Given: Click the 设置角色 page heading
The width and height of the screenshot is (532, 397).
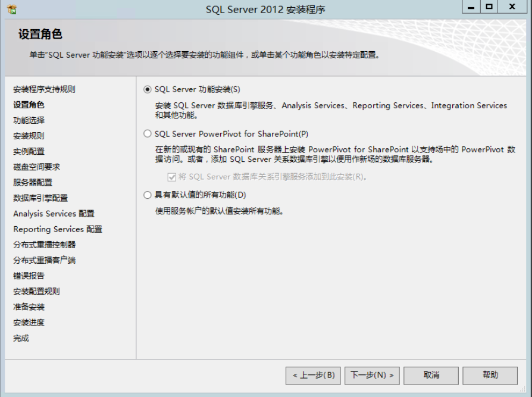Looking at the screenshot, I should coord(40,35).
